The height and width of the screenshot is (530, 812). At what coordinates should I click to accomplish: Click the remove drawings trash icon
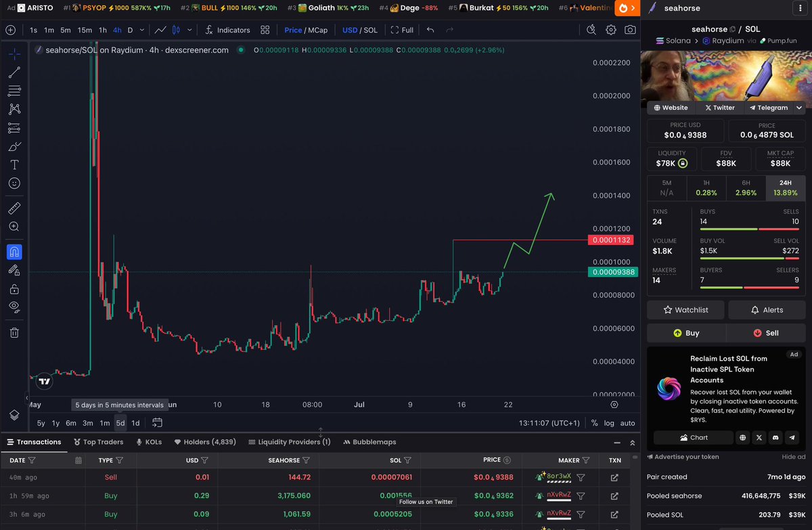(x=14, y=332)
